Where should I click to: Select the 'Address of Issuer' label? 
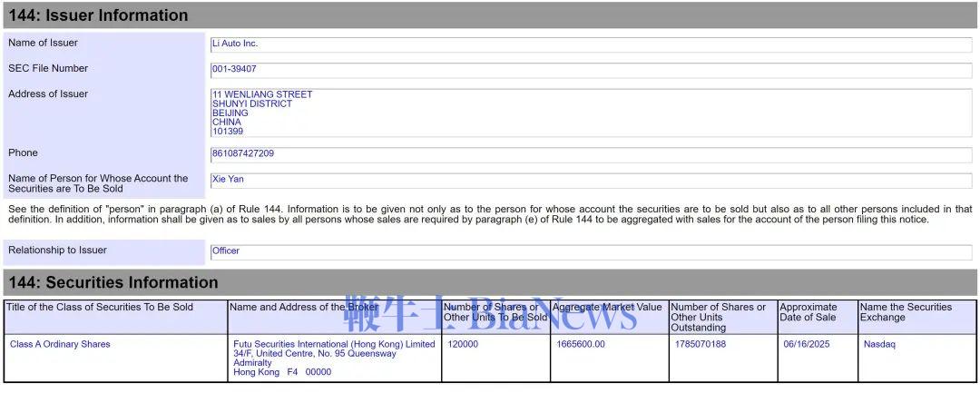click(x=48, y=94)
